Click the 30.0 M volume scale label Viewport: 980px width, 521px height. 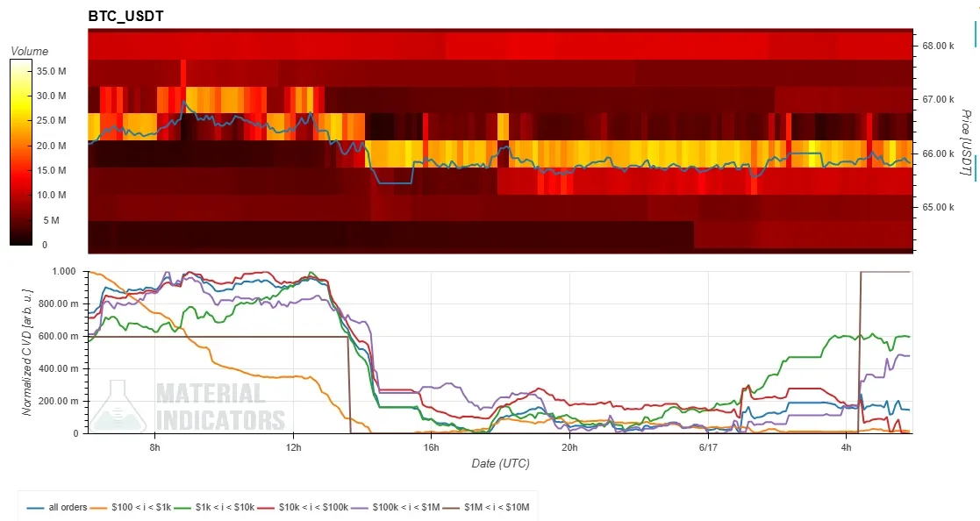[x=51, y=96]
